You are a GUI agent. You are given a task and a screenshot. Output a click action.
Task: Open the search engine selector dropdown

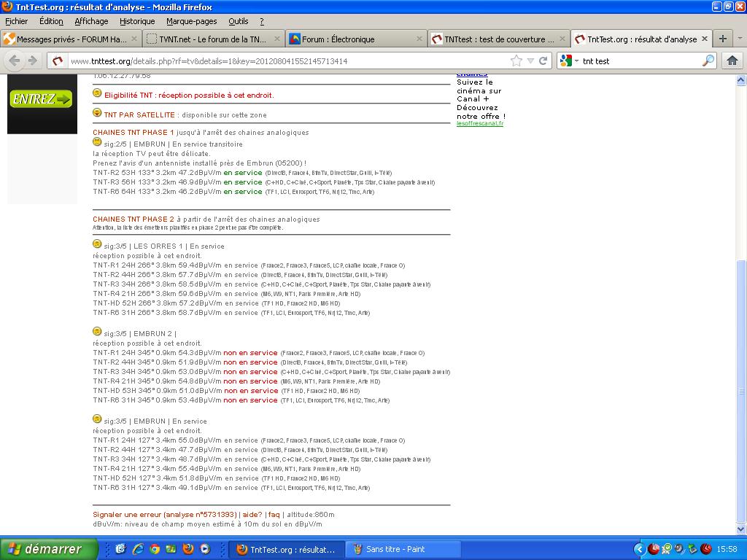(577, 61)
